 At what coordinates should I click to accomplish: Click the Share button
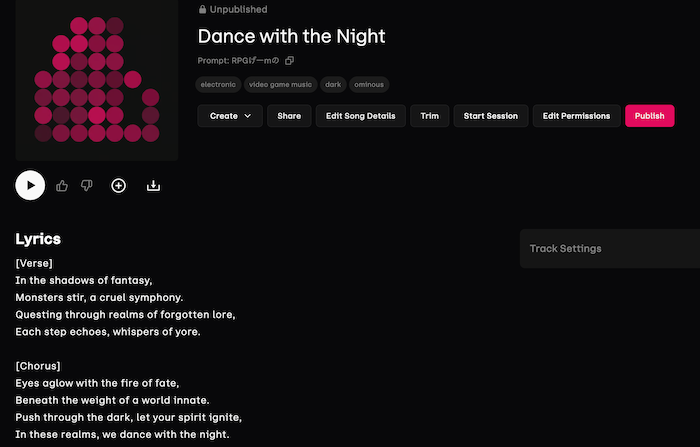click(289, 116)
